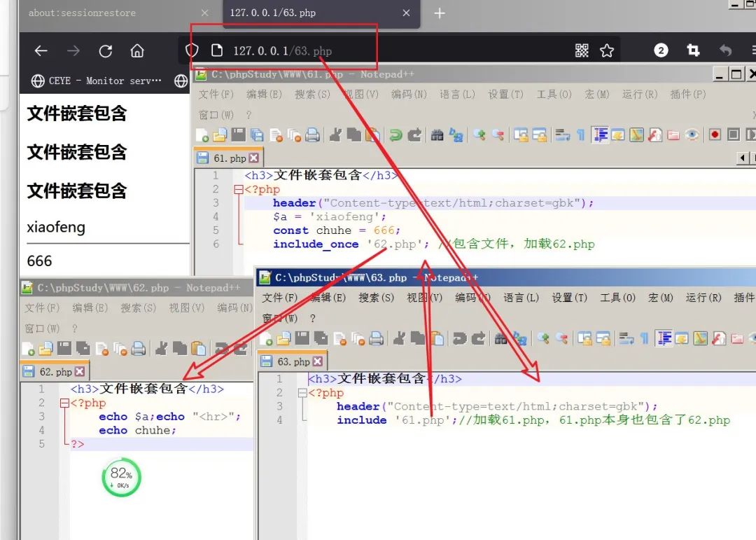
Task: Click Open file icon in 61.php Notepad++ toolbar
Action: [220, 136]
